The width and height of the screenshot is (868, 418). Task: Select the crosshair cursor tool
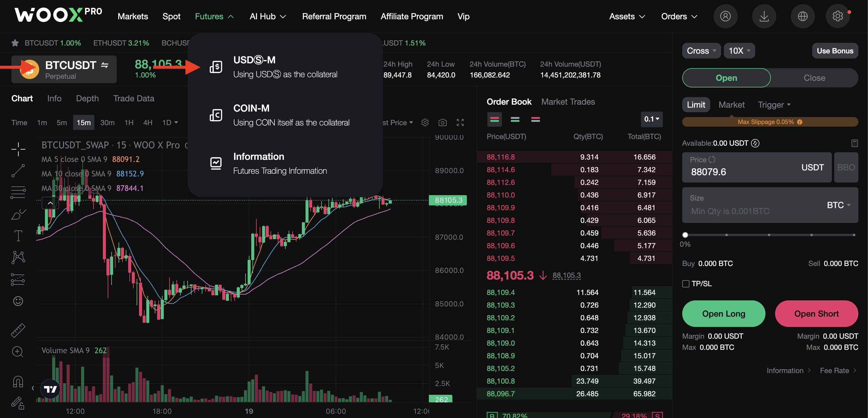pyautogui.click(x=18, y=149)
